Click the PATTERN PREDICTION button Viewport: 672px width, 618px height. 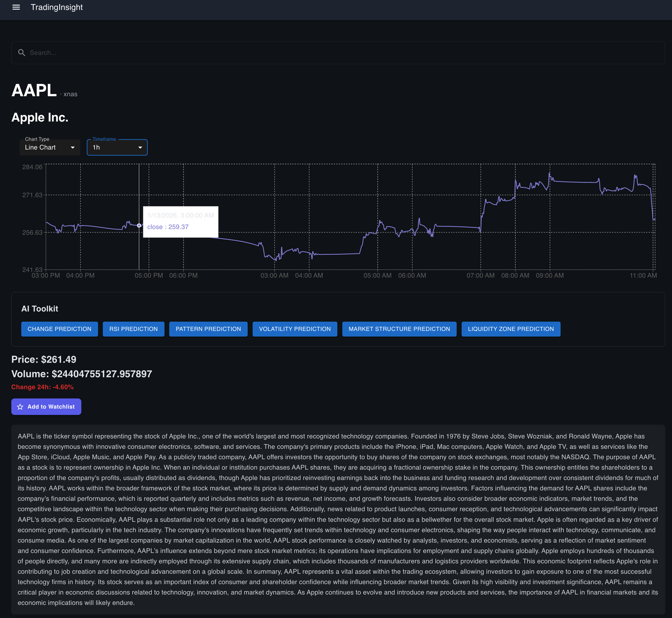(208, 329)
